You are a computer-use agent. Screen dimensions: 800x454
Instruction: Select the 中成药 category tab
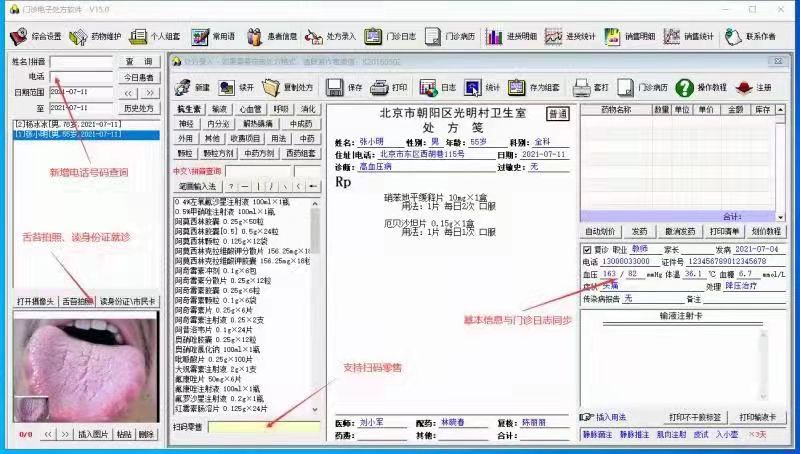(300, 124)
